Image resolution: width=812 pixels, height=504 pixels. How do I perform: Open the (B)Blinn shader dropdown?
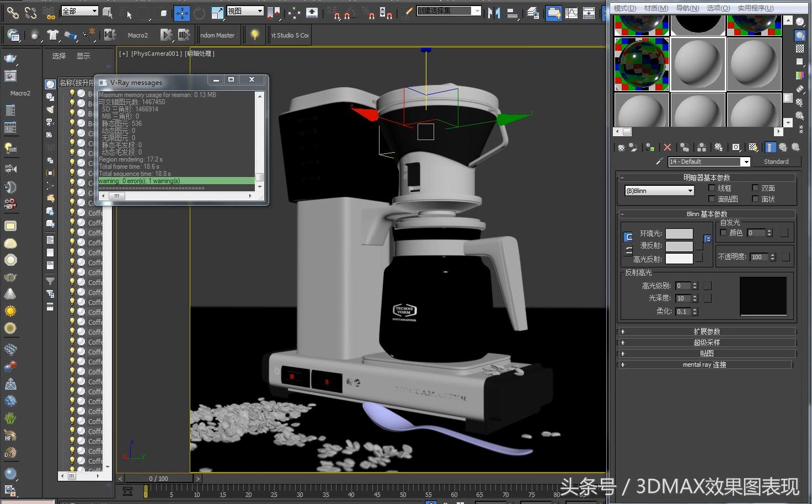point(659,191)
